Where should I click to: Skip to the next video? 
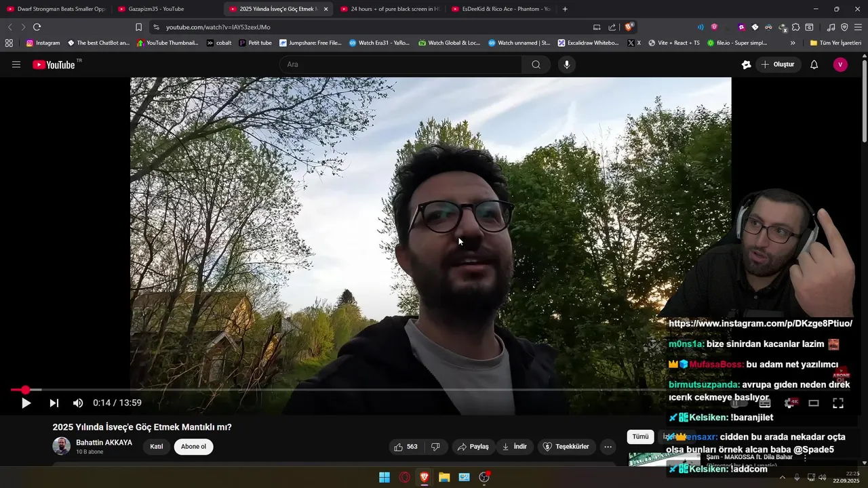54,403
